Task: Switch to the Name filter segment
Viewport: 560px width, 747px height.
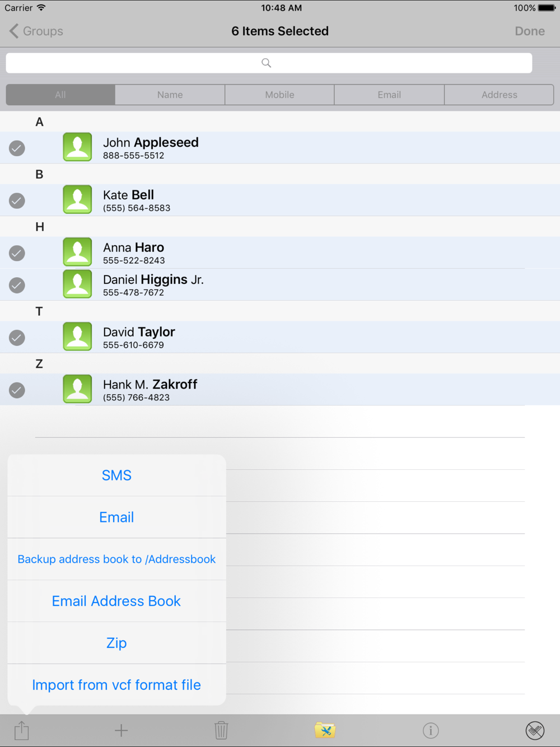Action: [170, 95]
